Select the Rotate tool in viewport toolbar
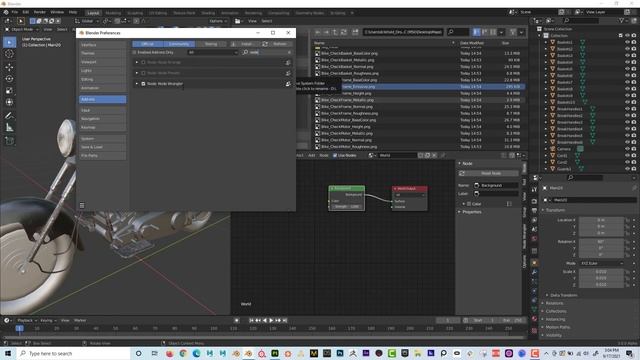The height and width of the screenshot is (360, 640). point(9,79)
